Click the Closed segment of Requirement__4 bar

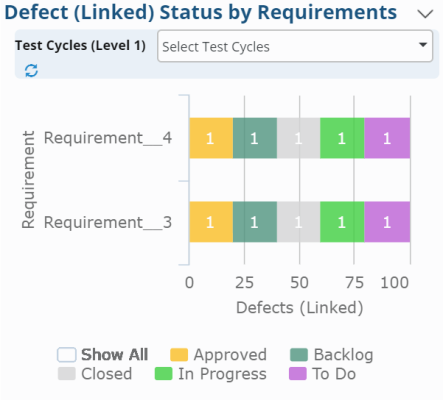click(299, 138)
